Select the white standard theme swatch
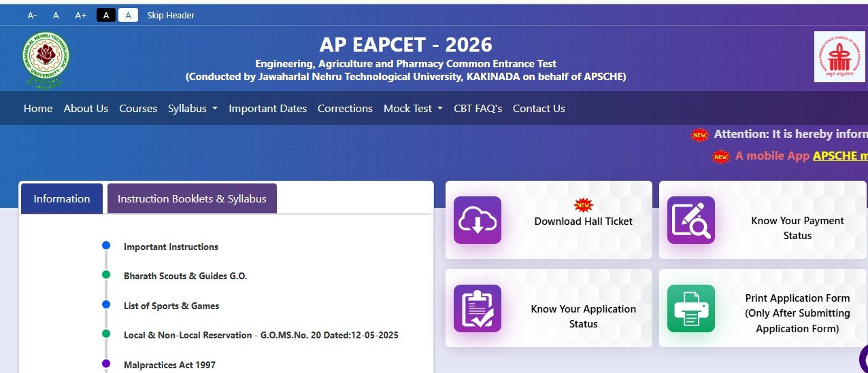868x373 pixels. tap(128, 15)
